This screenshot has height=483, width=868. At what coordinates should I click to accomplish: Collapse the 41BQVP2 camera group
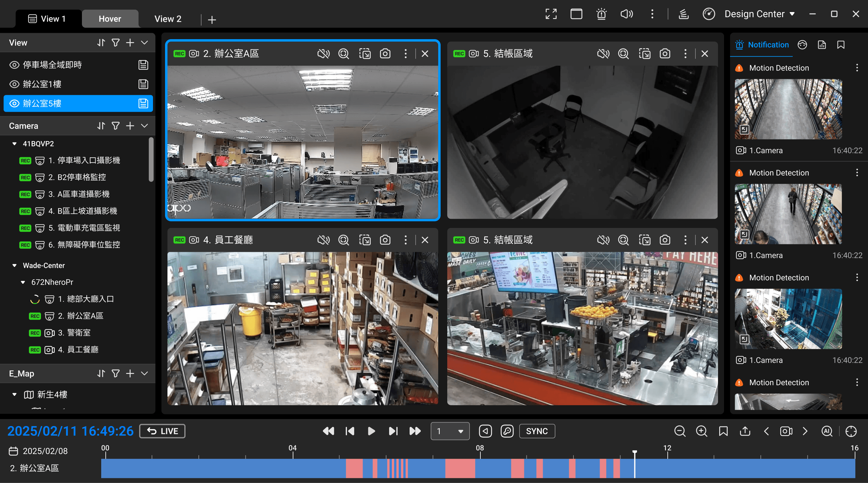click(14, 144)
